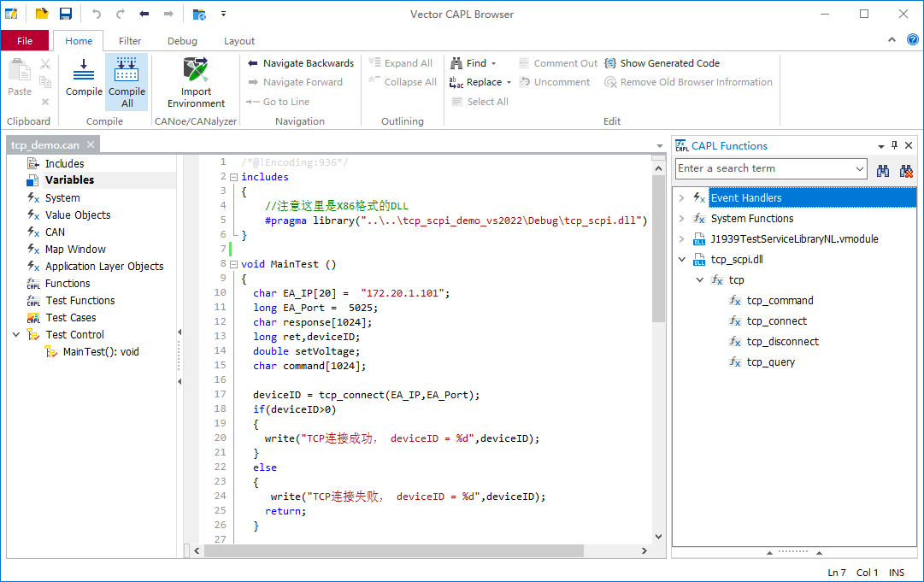Click Navigate Backwards
Viewport: 924px width, 582px height.
301,63
